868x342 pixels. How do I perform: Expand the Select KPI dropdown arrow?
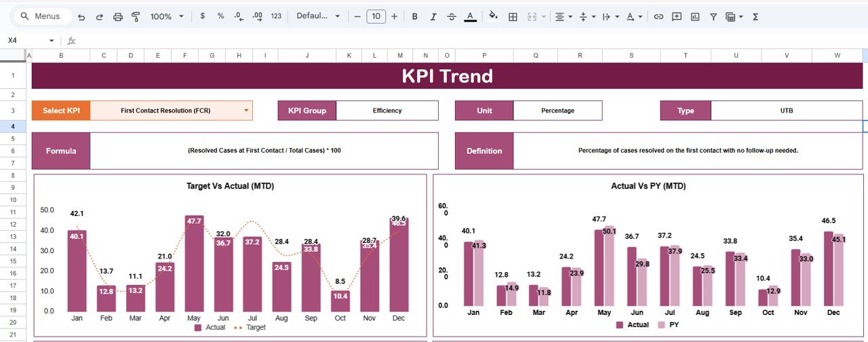coord(246,110)
